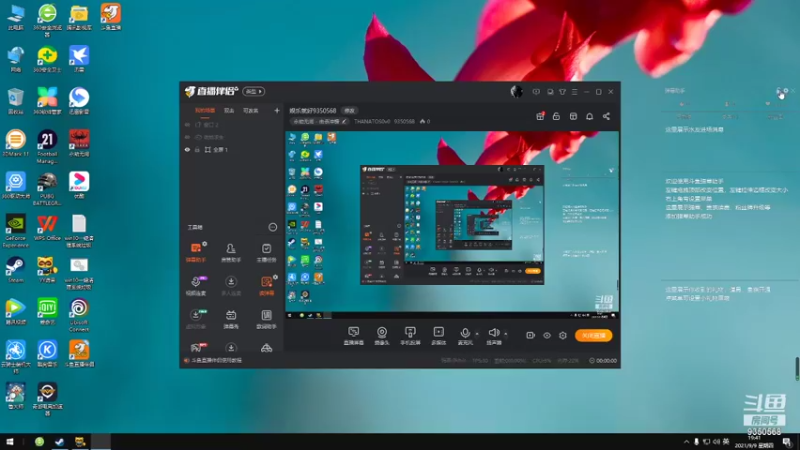This screenshot has height=450, width=800.
Task: Open the Recycle Bin on the desktop
Action: coord(15,101)
